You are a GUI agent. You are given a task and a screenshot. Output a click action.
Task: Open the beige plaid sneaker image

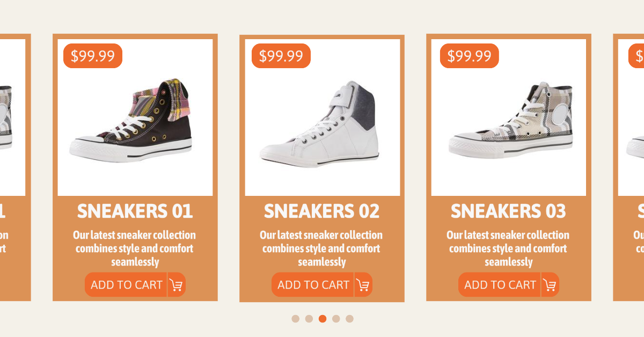pyautogui.click(x=509, y=121)
